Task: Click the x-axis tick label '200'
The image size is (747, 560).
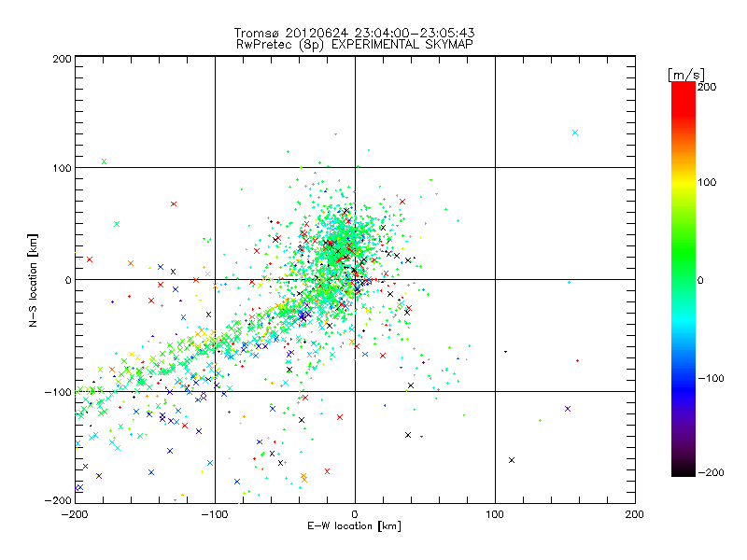Action: 634,514
